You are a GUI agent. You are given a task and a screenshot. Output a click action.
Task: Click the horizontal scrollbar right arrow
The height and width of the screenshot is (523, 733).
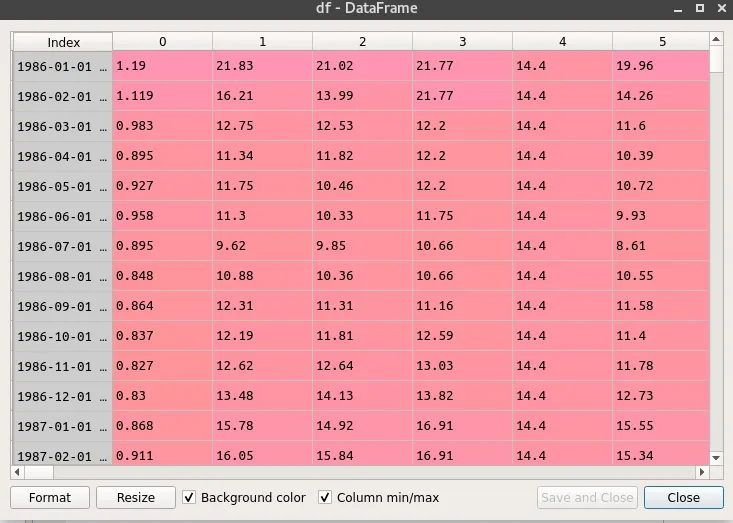pyautogui.click(x=702, y=472)
